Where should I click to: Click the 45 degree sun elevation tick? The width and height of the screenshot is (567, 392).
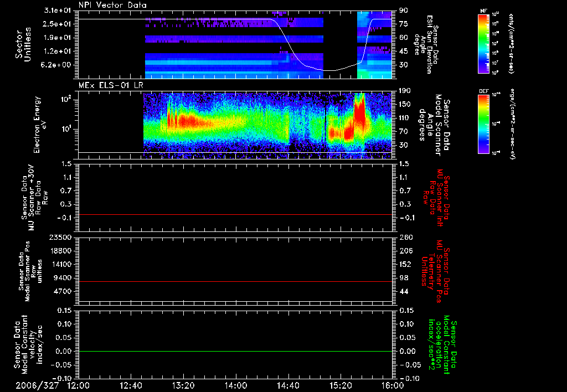pyautogui.click(x=404, y=51)
